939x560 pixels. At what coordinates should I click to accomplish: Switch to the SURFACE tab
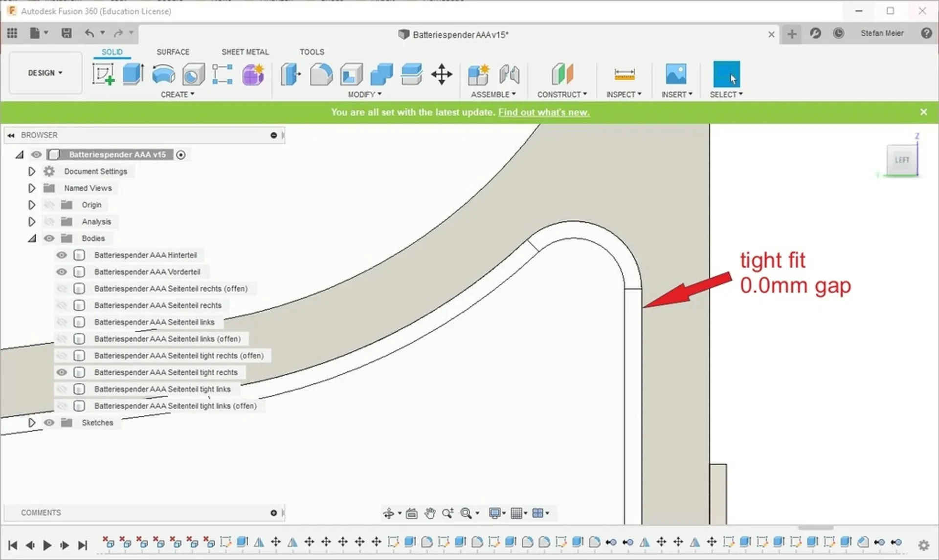173,52
